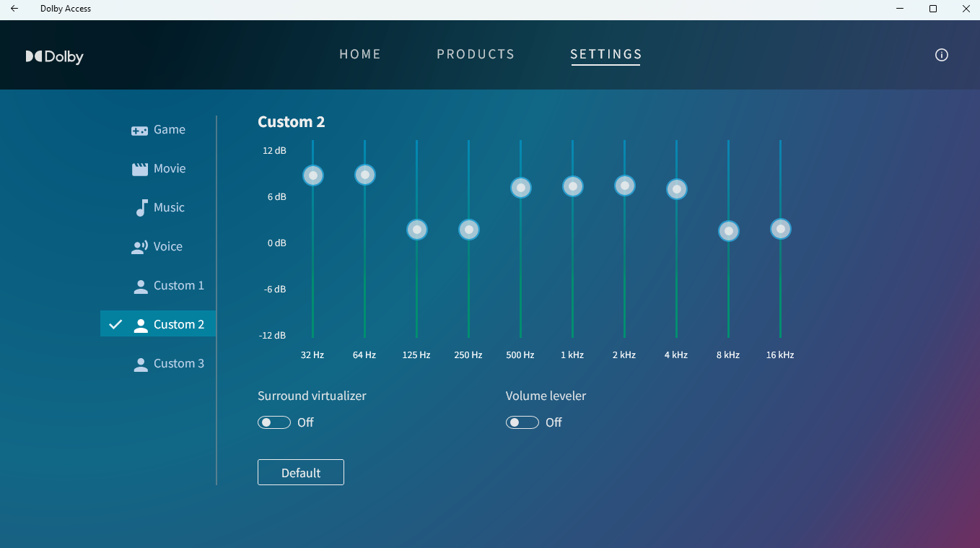980x548 pixels.
Task: Click the "Surround virtualizer" label
Action: coord(312,396)
